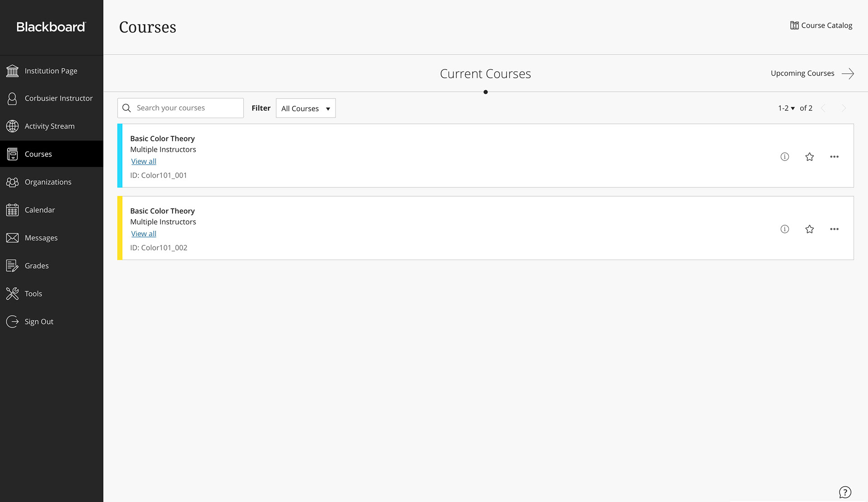Viewport: 868px width, 502px height.
Task: Open more options for Color101_001
Action: 835,156
